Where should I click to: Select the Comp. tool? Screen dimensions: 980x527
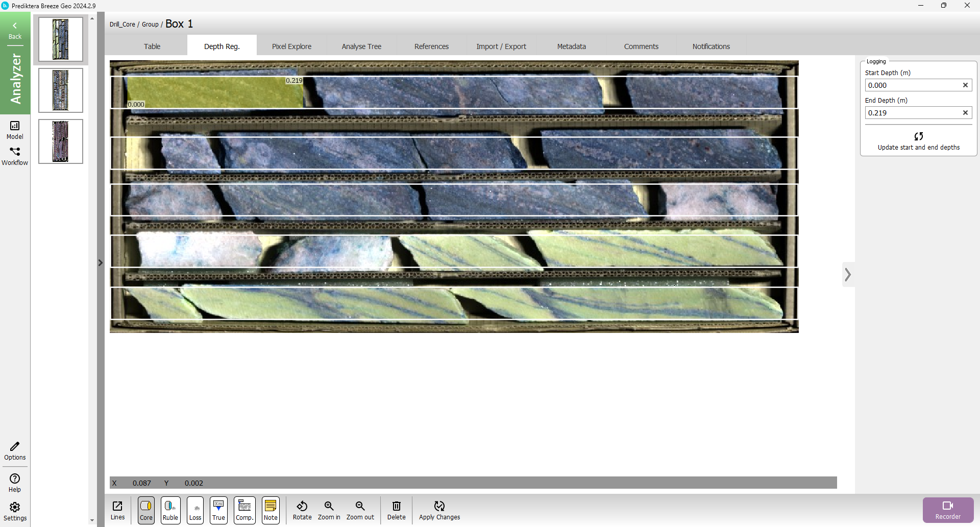pos(244,510)
